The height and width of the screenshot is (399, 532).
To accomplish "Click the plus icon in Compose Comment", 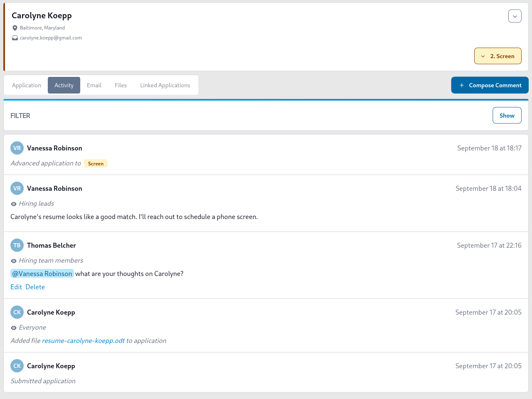I will (461, 85).
